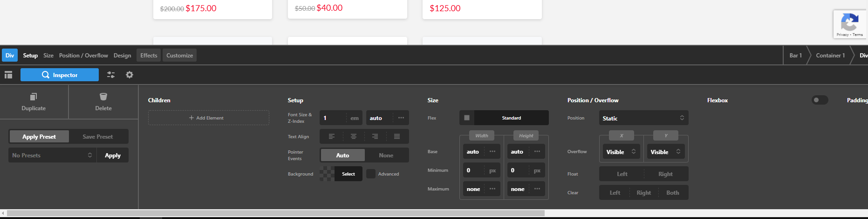Open the No Presets dropdown

coord(52,155)
